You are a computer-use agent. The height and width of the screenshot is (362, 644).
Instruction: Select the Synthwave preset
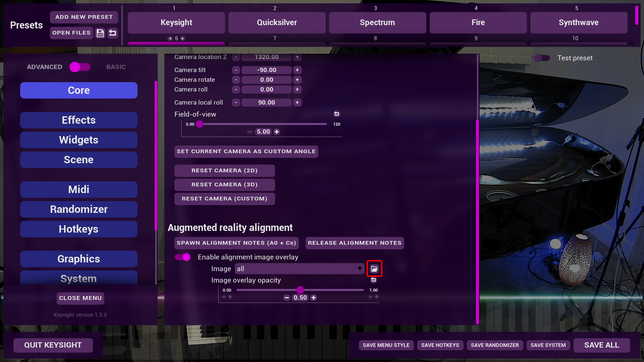click(579, 23)
